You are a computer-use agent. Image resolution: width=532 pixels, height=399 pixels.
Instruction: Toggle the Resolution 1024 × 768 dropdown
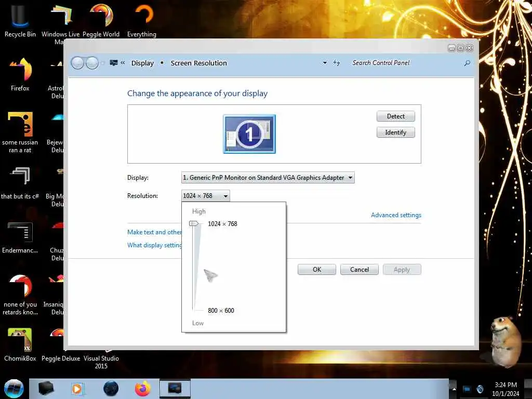click(x=206, y=196)
